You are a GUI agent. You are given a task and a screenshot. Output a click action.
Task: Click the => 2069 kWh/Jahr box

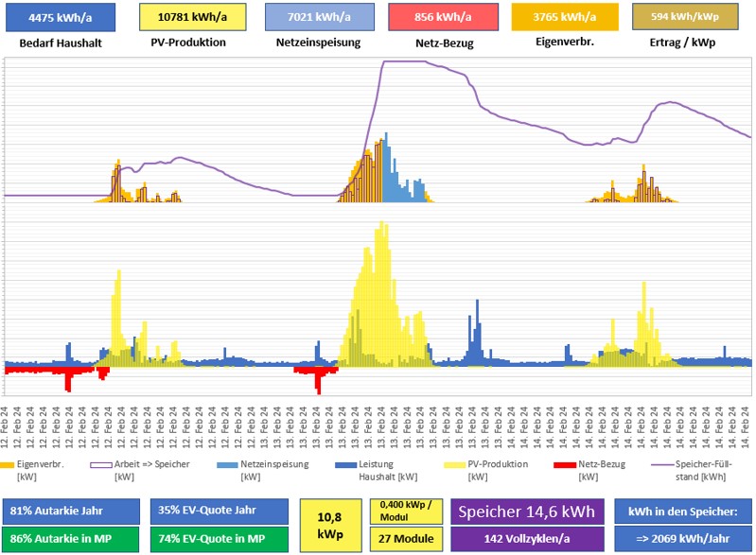click(x=683, y=538)
